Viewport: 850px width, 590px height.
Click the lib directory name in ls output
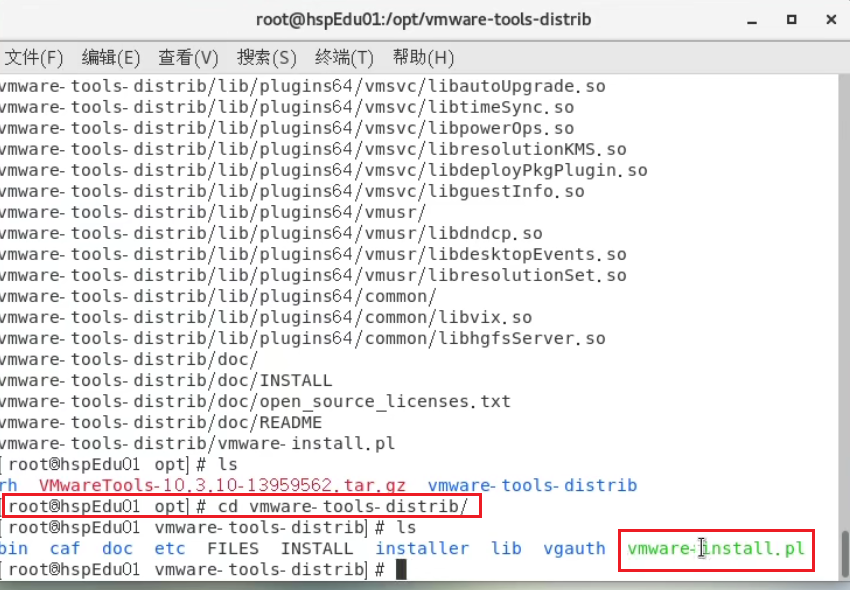coord(506,548)
